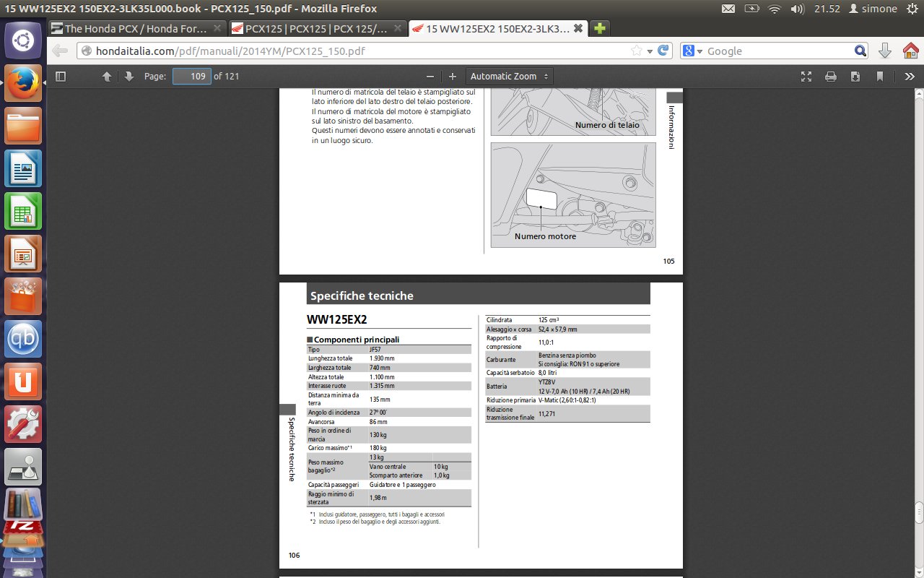
Task: Download the PDF file
Action: coord(855,77)
